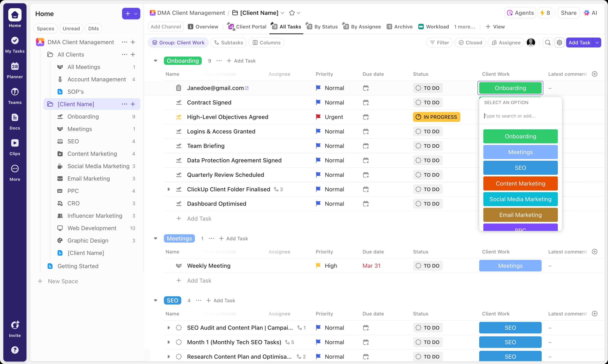
Task: Expand ClickUp Client Folder Finalised subtasks
Action: pyautogui.click(x=169, y=189)
